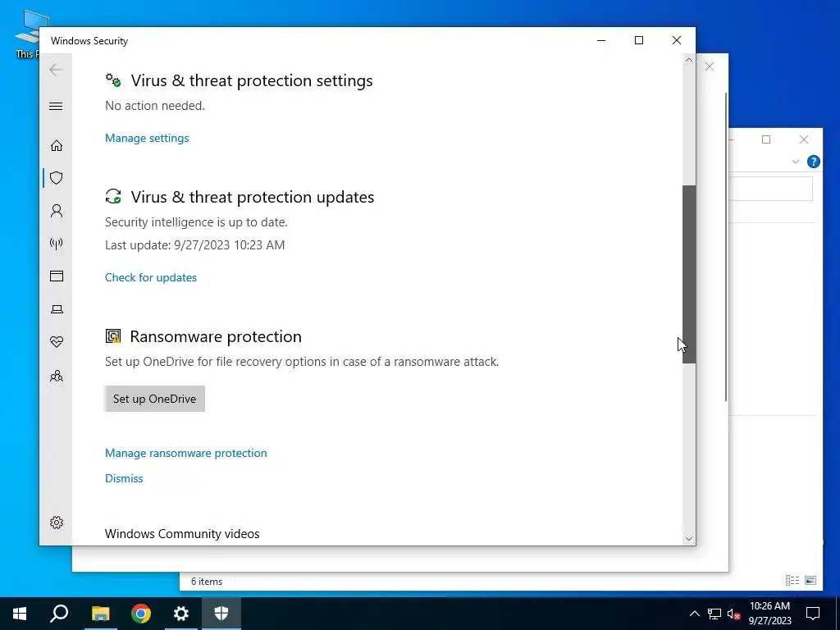Open Manage ransomware protection link
This screenshot has height=630, width=840.
(x=186, y=453)
